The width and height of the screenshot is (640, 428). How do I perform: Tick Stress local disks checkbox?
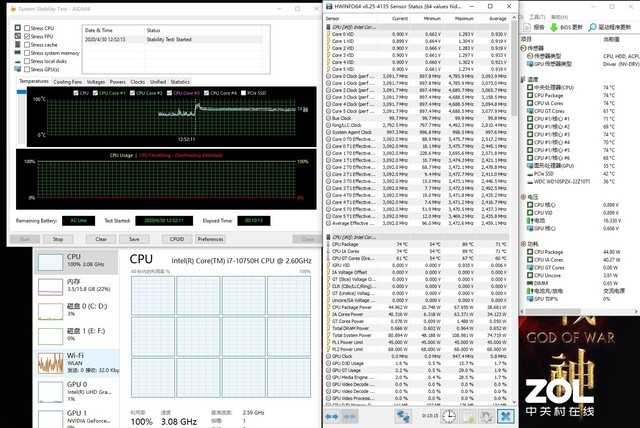[27, 61]
